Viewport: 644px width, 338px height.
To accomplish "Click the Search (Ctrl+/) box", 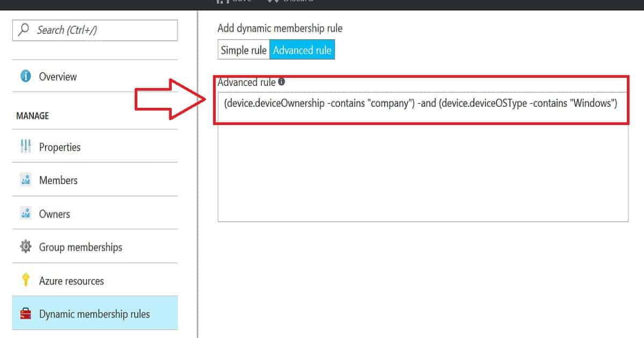I will (95, 30).
